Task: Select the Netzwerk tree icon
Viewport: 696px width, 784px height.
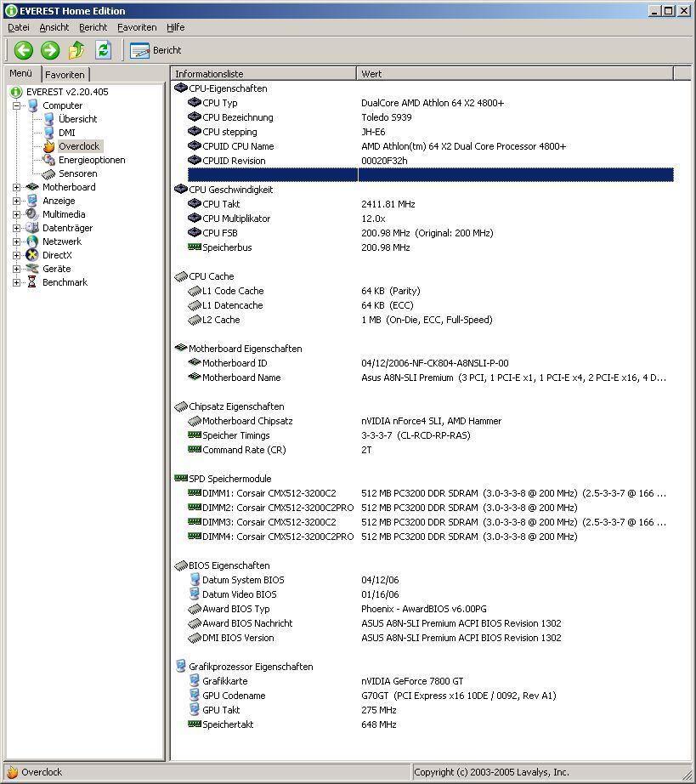Action: pyautogui.click(x=32, y=241)
